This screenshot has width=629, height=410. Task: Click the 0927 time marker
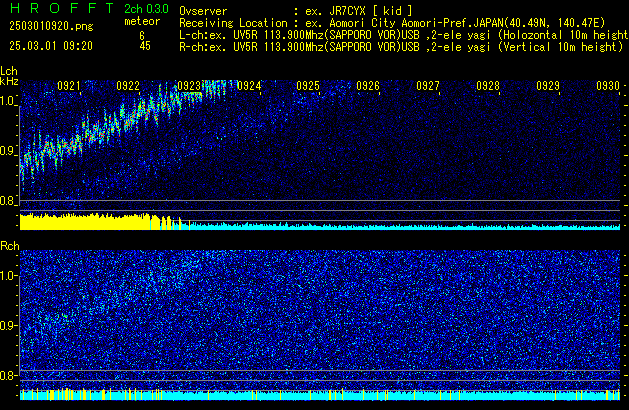pyautogui.click(x=428, y=86)
